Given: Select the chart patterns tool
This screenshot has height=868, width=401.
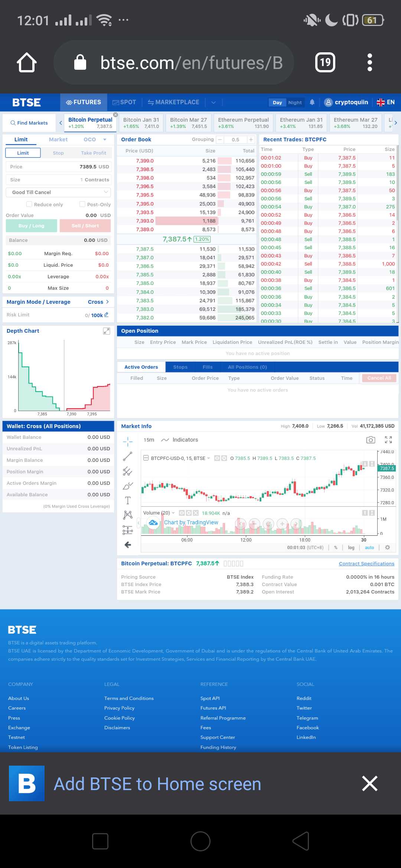Looking at the screenshot, I should 128,515.
